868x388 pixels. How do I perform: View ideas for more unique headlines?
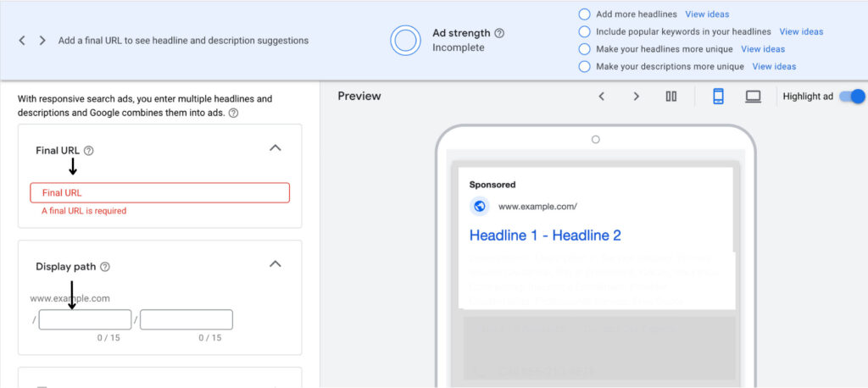click(x=763, y=49)
